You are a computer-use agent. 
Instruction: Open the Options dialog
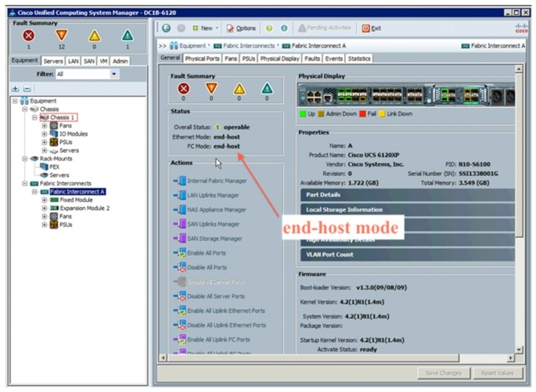pyautogui.click(x=241, y=28)
